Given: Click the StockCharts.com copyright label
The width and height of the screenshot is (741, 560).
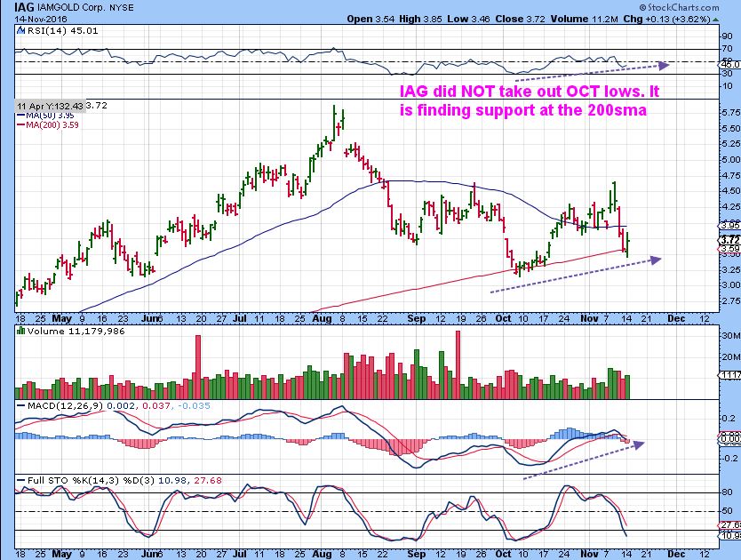Looking at the screenshot, I should point(679,7).
